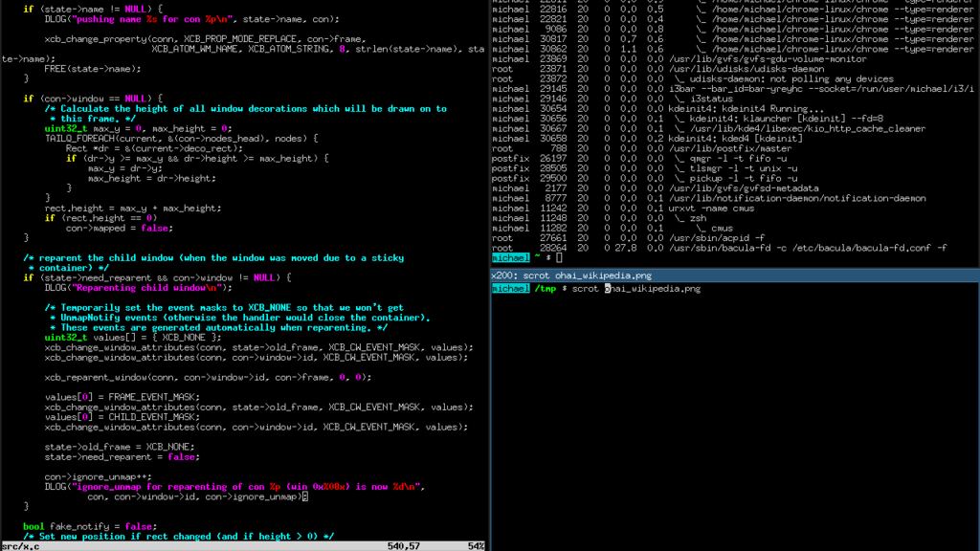Click the 54% scroll indicator in vim
980x551 pixels.
coord(476,546)
